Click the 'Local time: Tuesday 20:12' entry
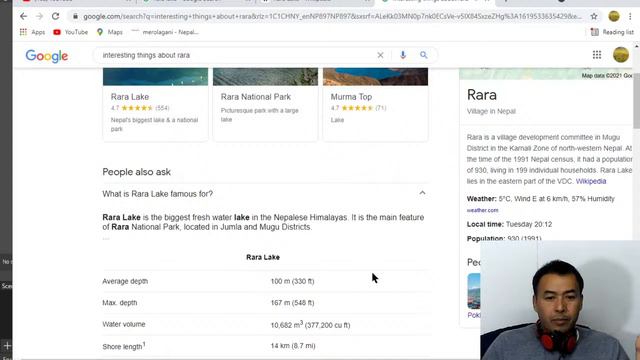Viewport: 640px width, 360px height. (x=509, y=224)
